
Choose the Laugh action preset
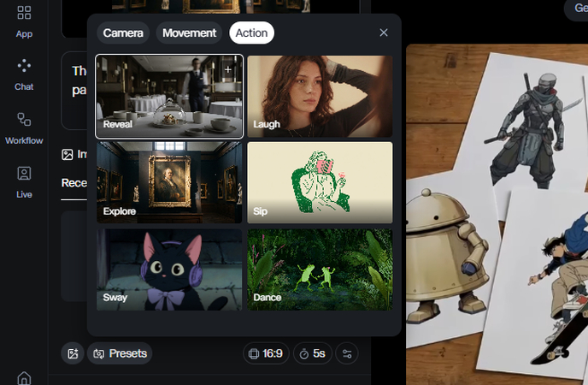pyautogui.click(x=320, y=96)
